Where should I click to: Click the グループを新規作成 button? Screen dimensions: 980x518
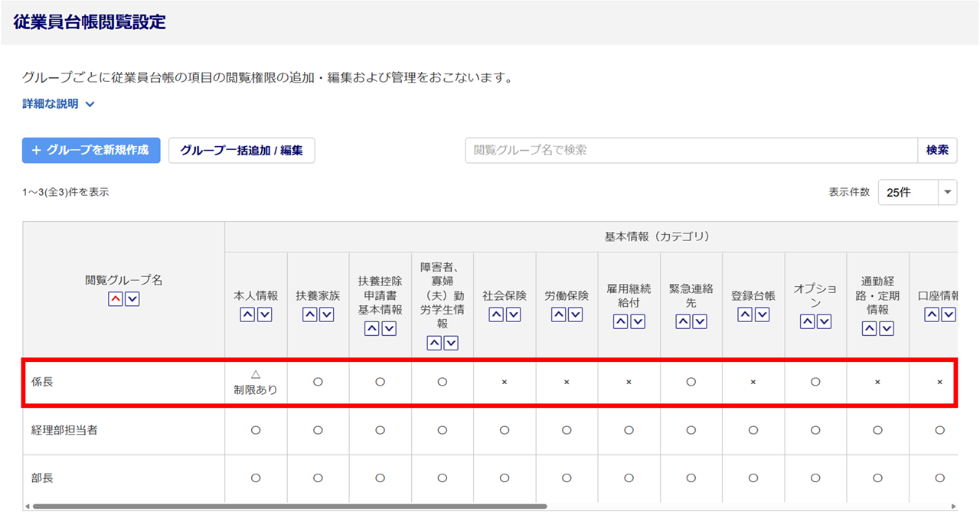91,151
